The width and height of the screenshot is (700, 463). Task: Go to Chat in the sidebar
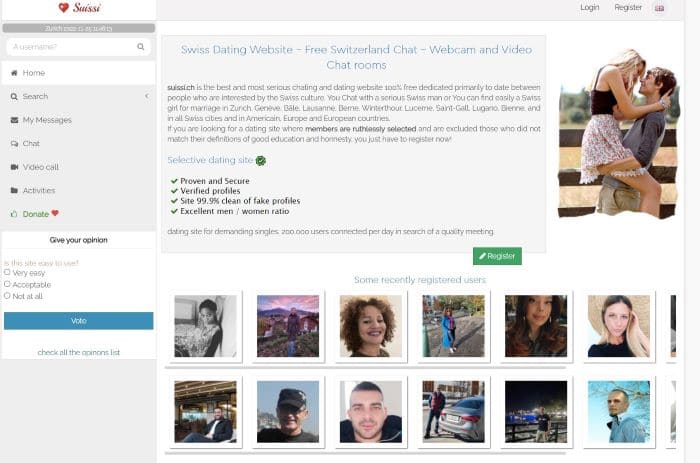(x=79, y=143)
